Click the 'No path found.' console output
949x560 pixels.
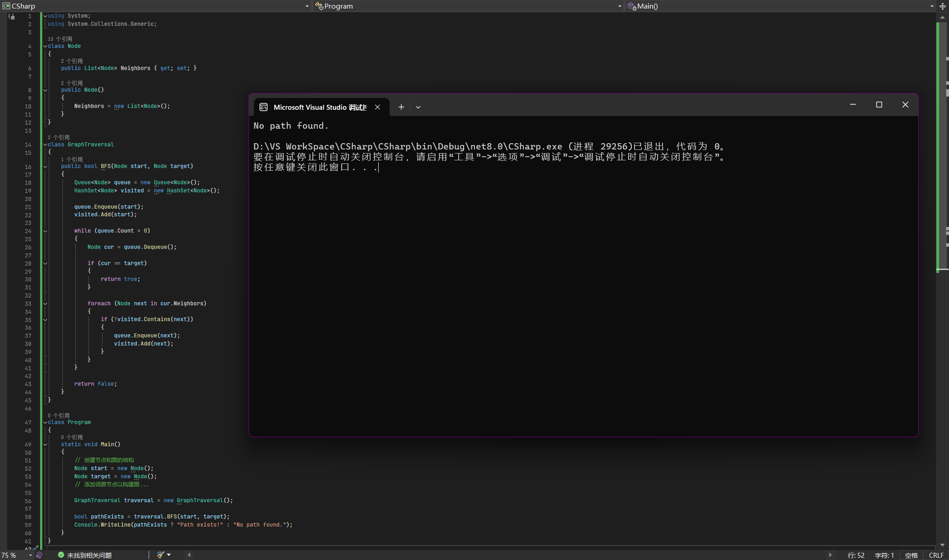291,126
